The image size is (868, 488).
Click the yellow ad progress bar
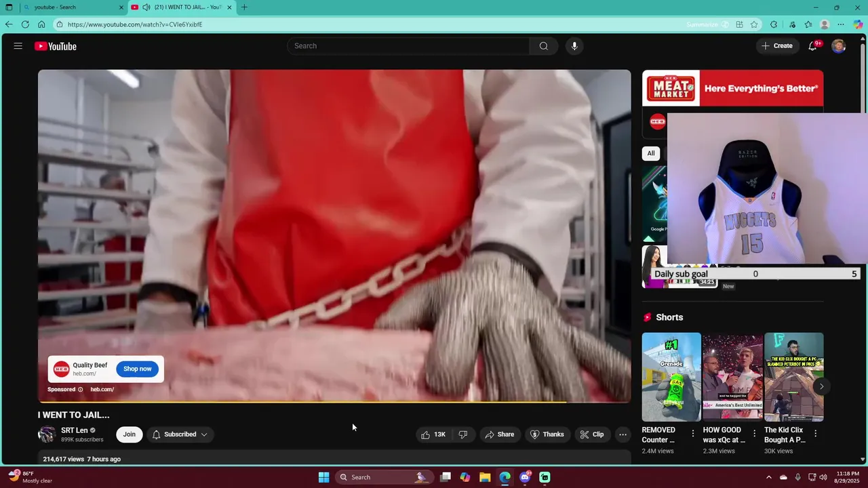click(302, 402)
